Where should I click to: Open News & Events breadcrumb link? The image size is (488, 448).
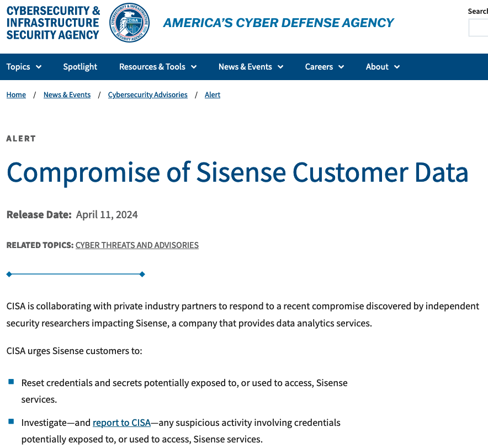tap(67, 94)
